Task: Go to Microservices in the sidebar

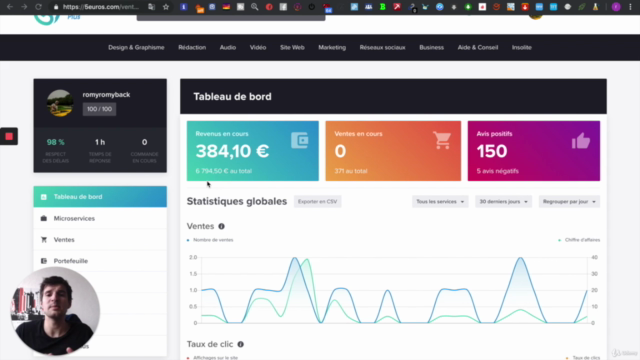Action: 100,218
